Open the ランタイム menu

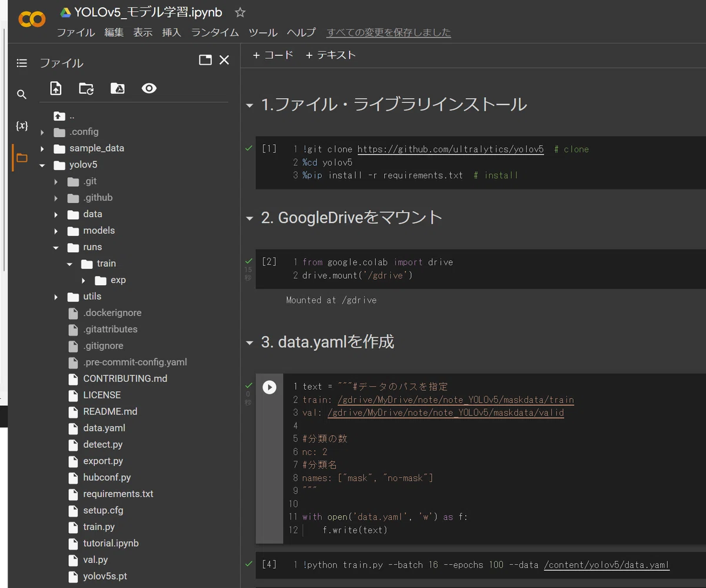click(215, 33)
